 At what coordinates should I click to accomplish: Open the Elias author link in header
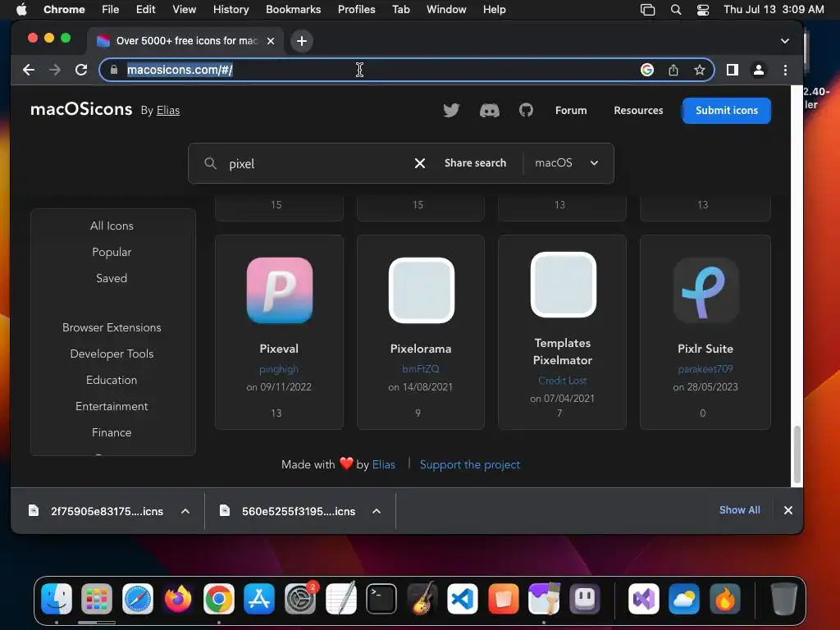pyautogui.click(x=168, y=111)
